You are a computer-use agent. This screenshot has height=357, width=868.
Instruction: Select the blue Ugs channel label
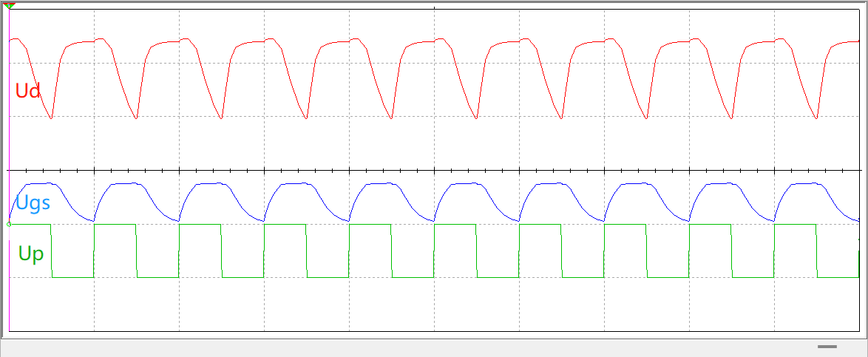click(33, 203)
